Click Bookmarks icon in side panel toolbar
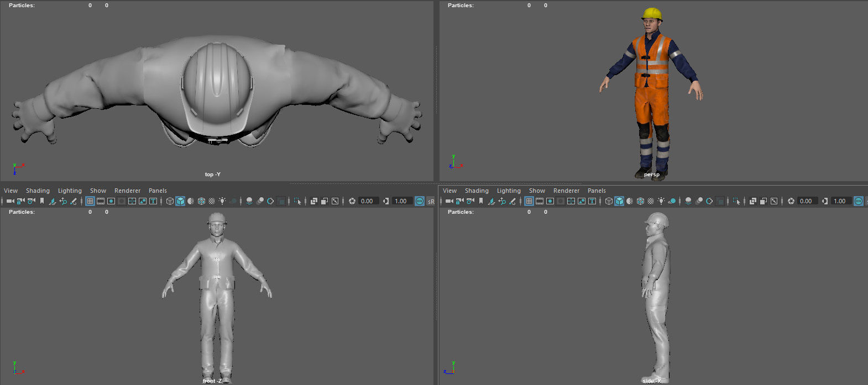Screen dimensions: 868x385 pyautogui.click(x=481, y=201)
